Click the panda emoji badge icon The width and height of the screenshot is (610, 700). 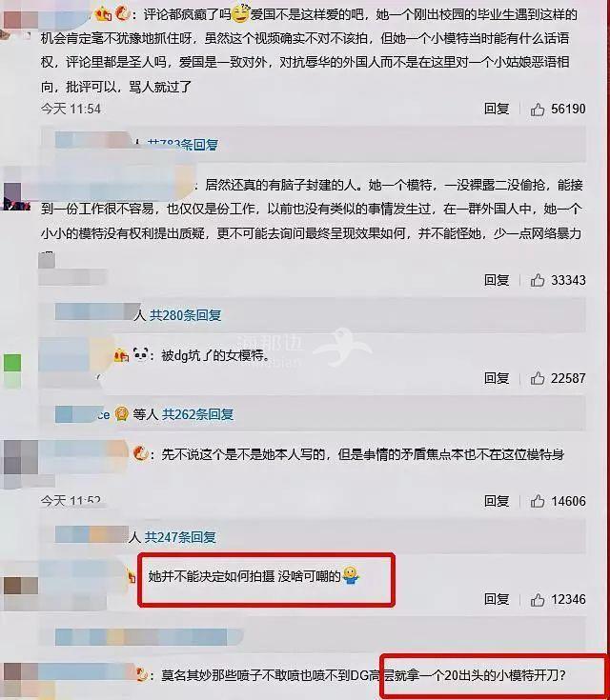tap(141, 355)
